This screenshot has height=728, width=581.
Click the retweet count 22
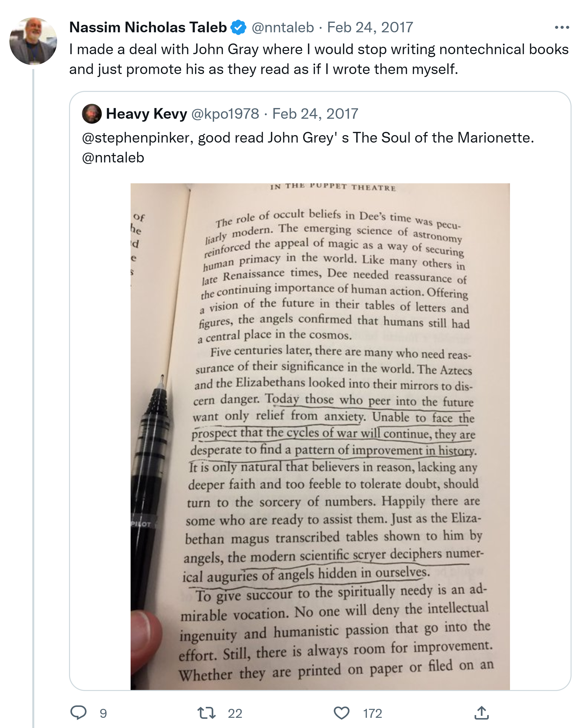pos(235,714)
